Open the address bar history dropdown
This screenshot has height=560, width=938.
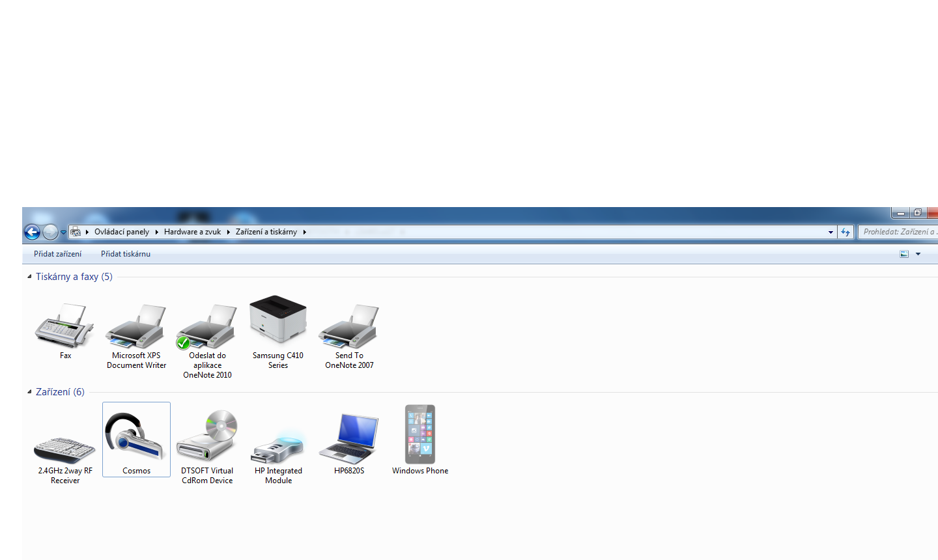831,232
